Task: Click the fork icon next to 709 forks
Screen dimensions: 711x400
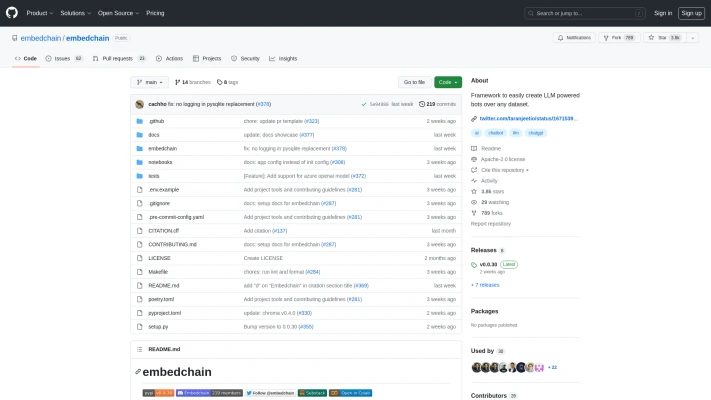Action: point(474,213)
